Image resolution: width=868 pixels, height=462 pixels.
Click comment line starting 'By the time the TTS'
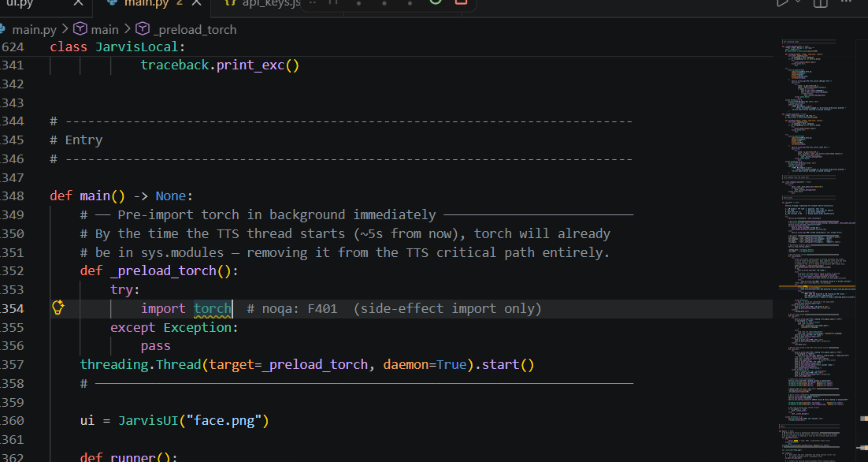pyautogui.click(x=345, y=234)
